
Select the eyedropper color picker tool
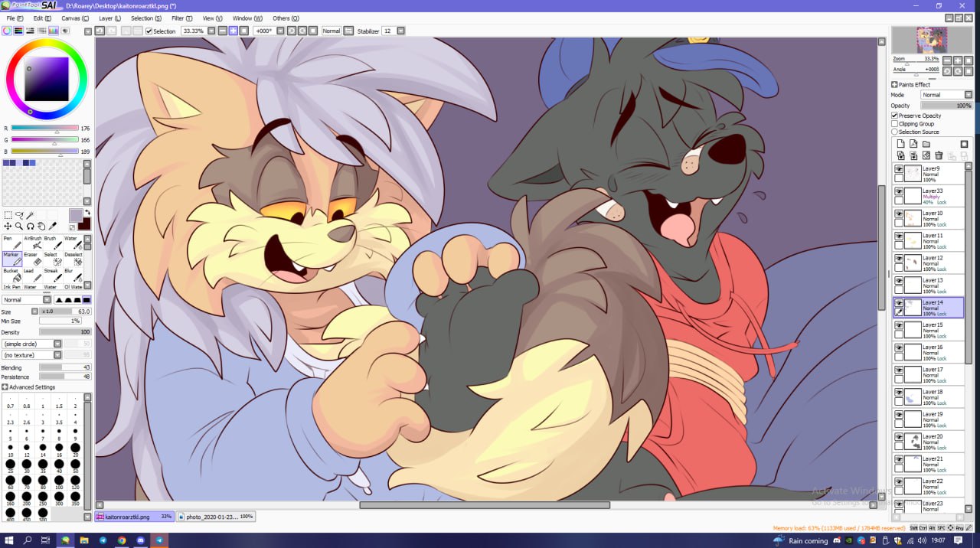[x=53, y=227]
